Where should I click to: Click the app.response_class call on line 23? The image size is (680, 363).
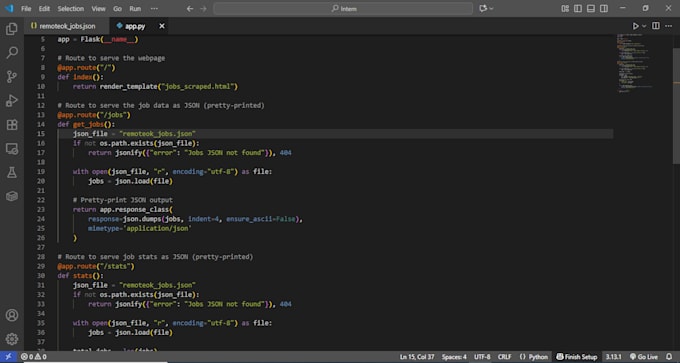[136, 209]
